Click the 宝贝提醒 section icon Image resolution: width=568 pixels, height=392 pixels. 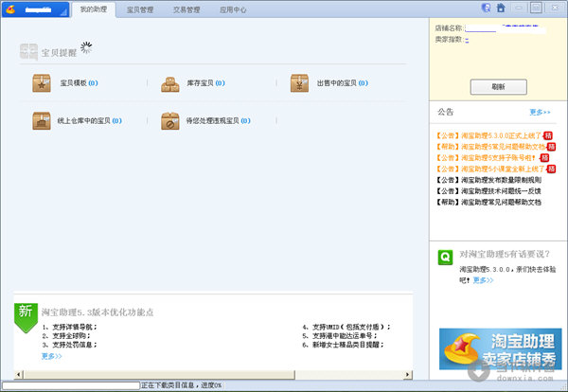point(28,52)
